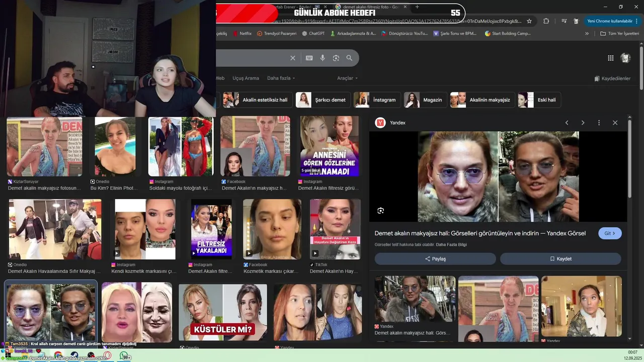The image size is (644, 362).
Task: Open a new Chrome tab
Action: tap(417, 7)
